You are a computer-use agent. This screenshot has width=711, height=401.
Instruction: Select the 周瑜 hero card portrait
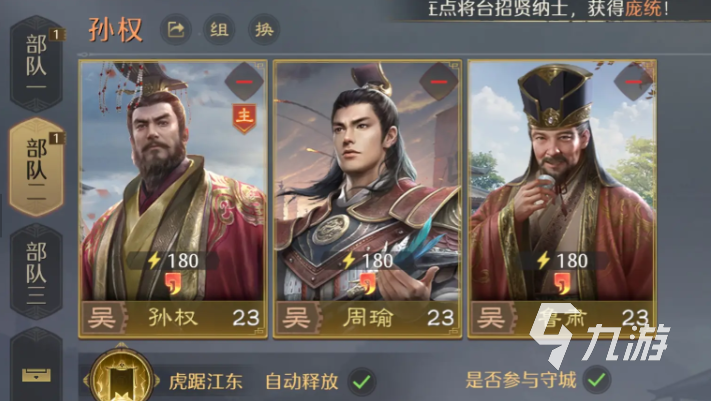pyautogui.click(x=367, y=200)
